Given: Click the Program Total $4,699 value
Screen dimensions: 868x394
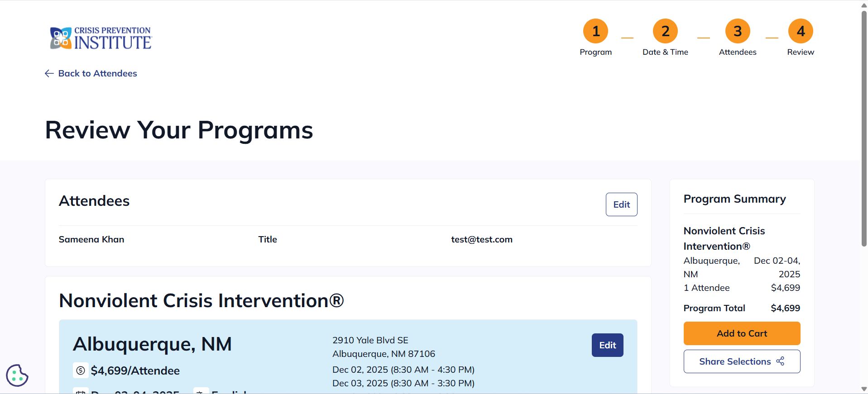Looking at the screenshot, I should 785,308.
